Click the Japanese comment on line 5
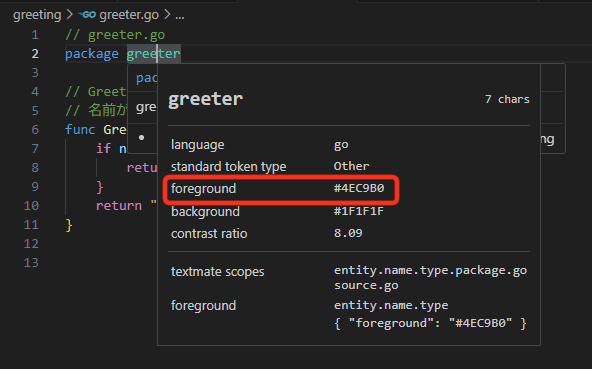This screenshot has width=592, height=369. [x=96, y=111]
